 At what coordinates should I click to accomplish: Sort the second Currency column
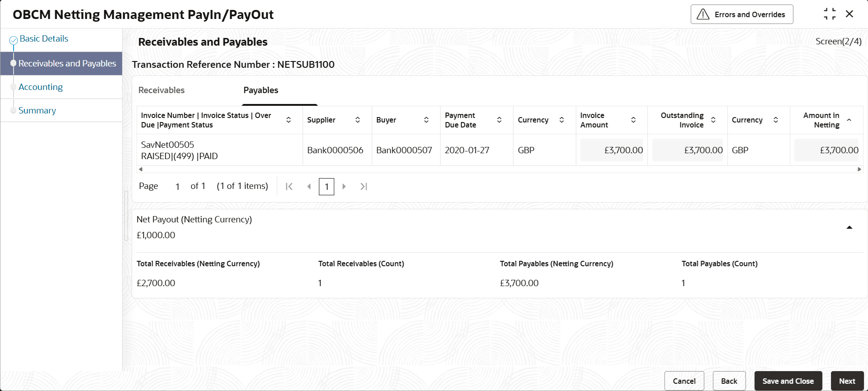click(x=776, y=120)
